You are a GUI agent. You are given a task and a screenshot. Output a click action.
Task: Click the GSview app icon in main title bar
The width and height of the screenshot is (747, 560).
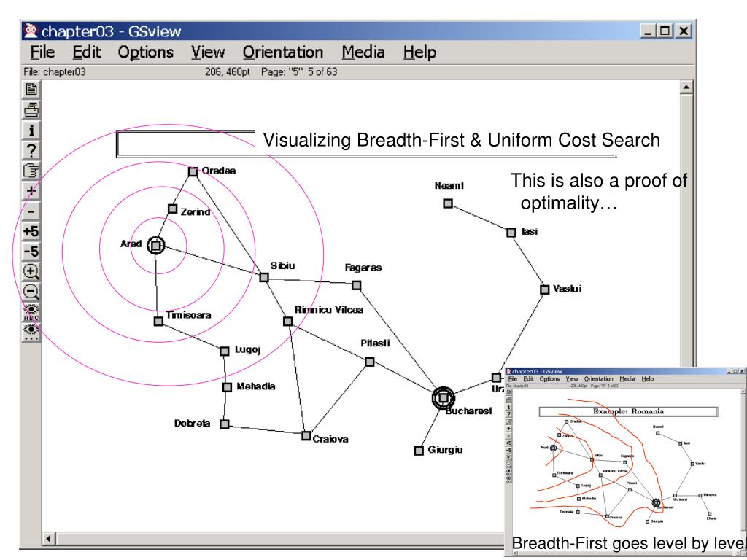pos(31,31)
